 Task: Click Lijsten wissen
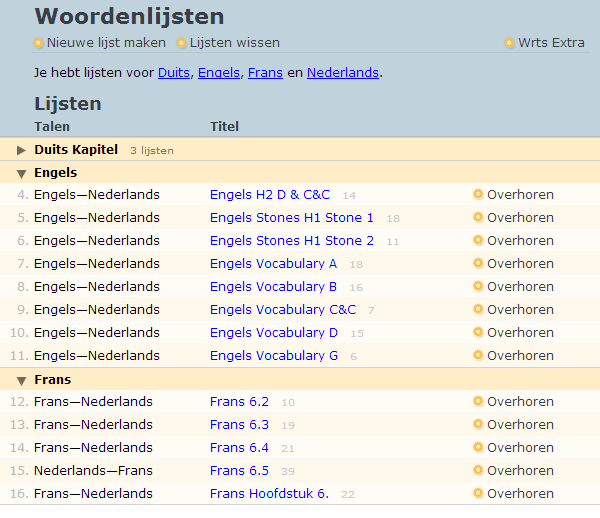[235, 43]
